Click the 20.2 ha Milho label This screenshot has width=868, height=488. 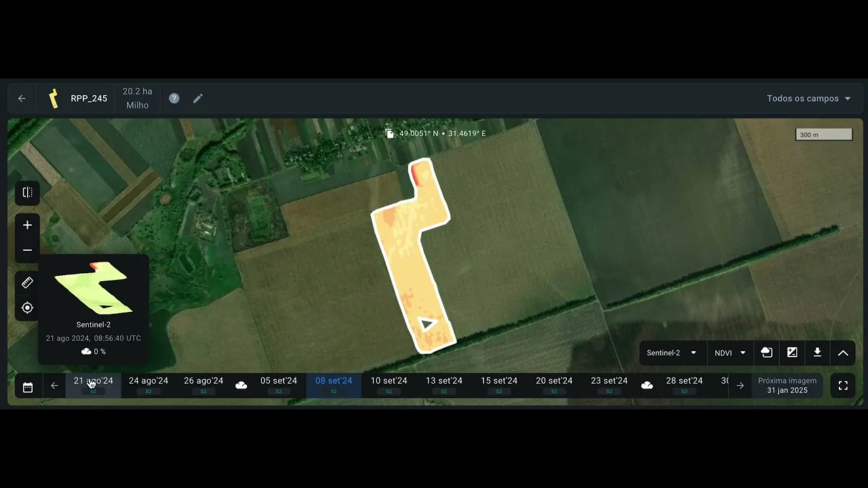tap(138, 98)
